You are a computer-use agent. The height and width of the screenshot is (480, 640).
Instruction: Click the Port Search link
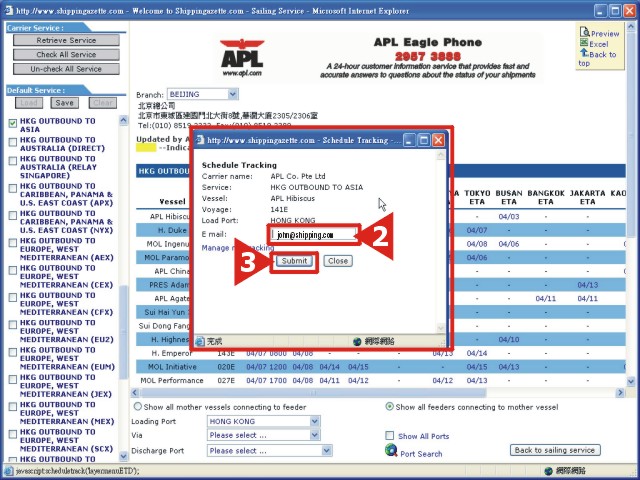tap(421, 454)
